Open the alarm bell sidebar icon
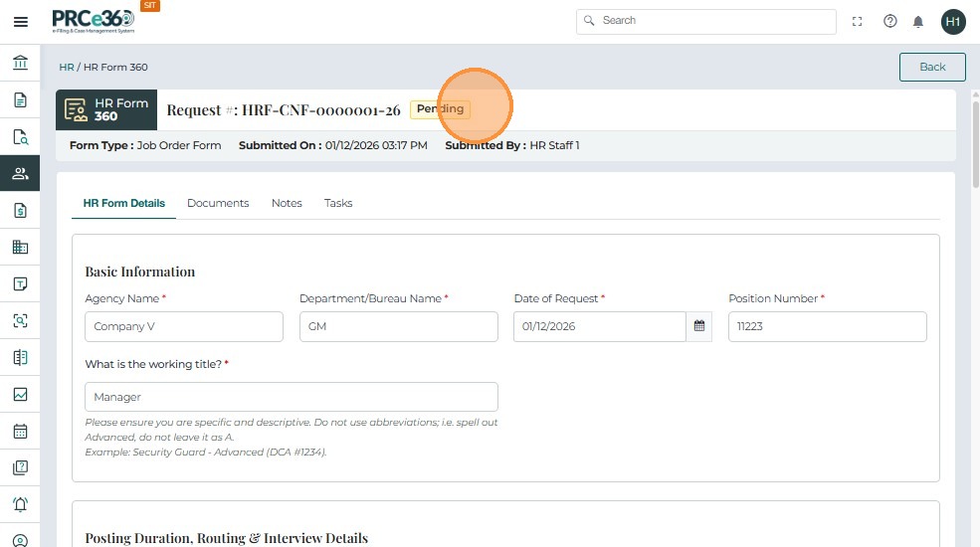The height and width of the screenshot is (547, 980). [20, 504]
